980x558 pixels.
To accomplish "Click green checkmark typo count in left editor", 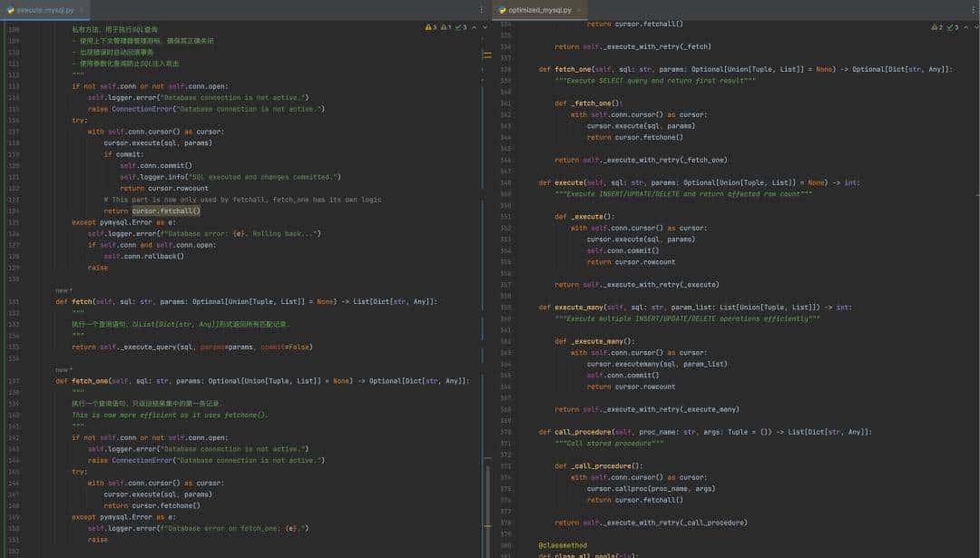I will (461, 28).
